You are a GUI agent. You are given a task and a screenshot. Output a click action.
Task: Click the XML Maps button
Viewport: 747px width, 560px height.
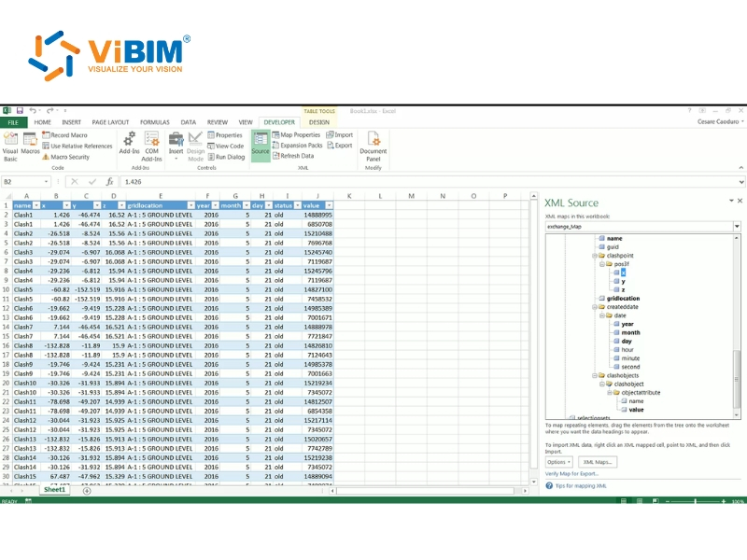coord(598,461)
